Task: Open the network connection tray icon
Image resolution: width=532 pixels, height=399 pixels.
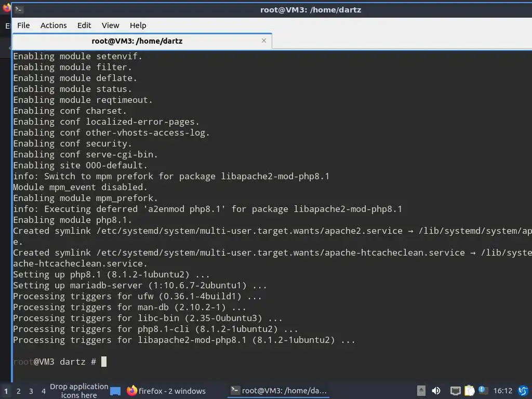Action: 455,391
